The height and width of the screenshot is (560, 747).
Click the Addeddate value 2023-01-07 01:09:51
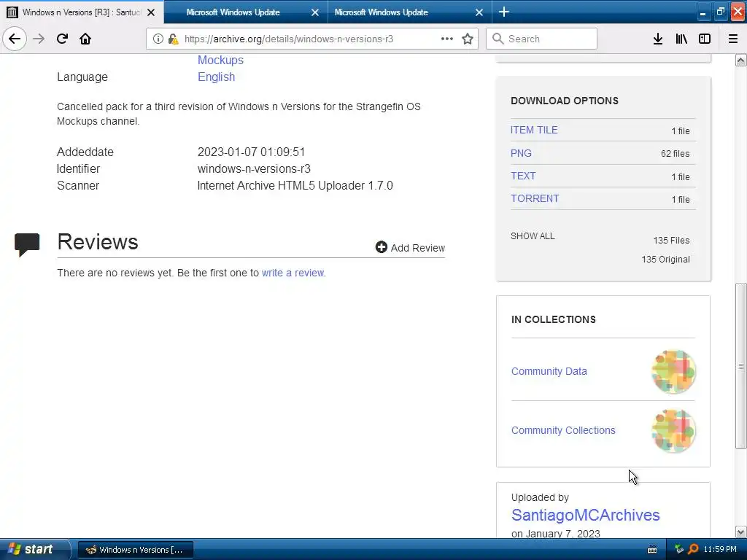251,152
